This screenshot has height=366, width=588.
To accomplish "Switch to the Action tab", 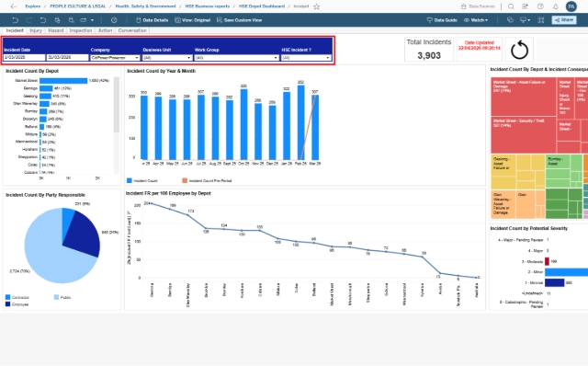I will tap(105, 30).
